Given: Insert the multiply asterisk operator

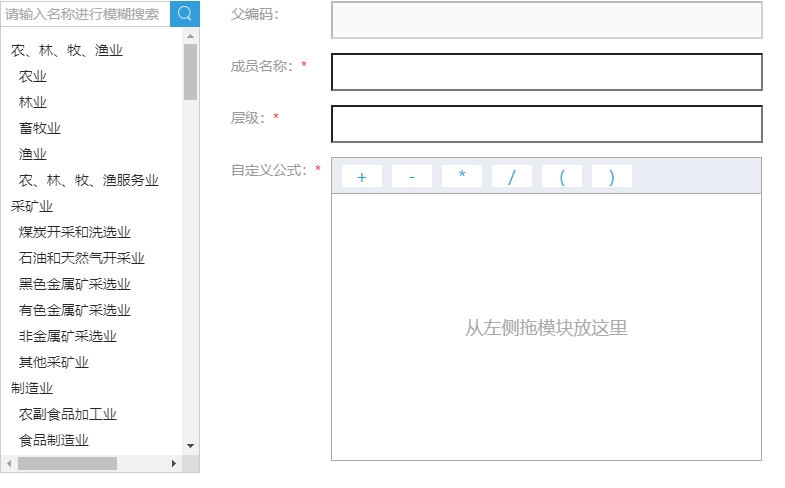Looking at the screenshot, I should [461, 177].
